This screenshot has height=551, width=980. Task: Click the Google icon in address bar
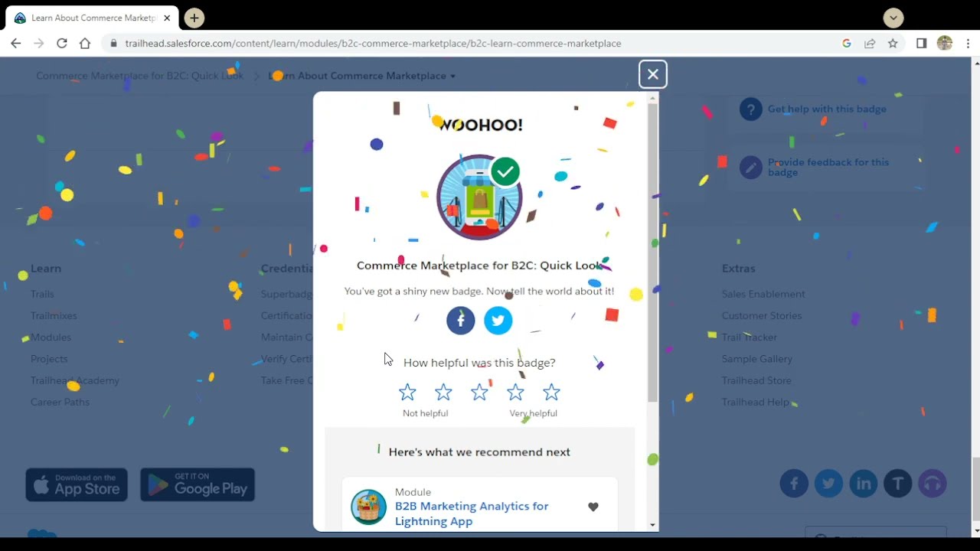pyautogui.click(x=847, y=44)
